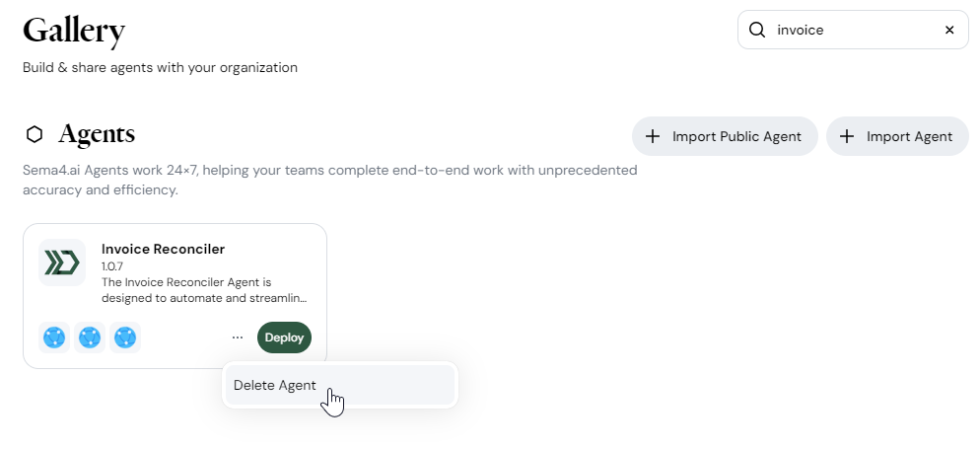Click the Gallery page heading

(74, 30)
